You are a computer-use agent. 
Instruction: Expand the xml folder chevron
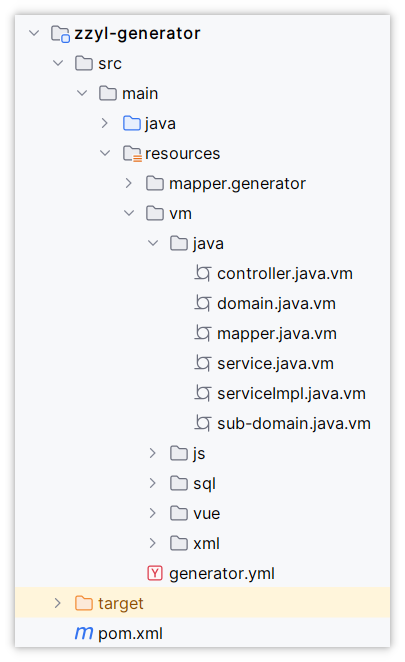click(152, 543)
